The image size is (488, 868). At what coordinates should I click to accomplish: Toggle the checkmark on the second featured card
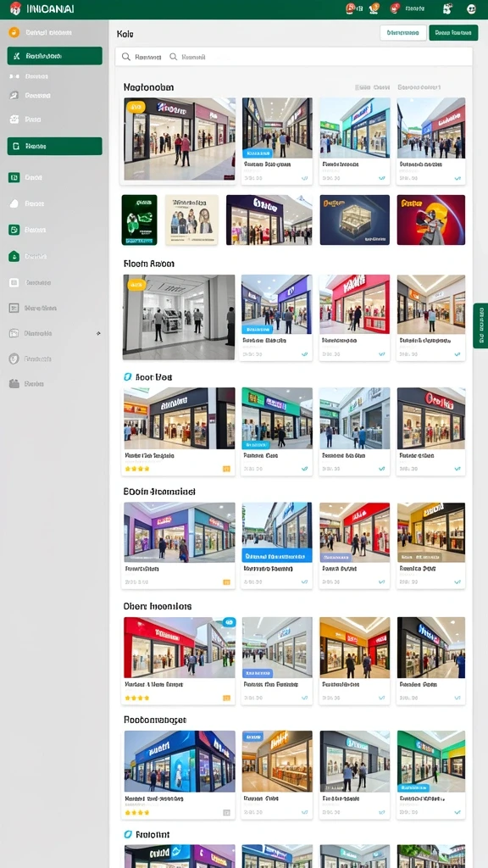(x=304, y=178)
